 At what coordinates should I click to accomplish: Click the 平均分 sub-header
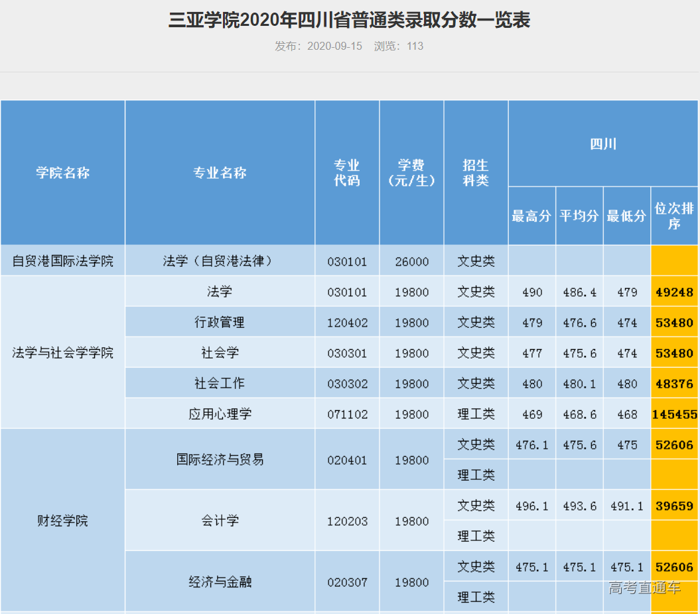(x=579, y=215)
